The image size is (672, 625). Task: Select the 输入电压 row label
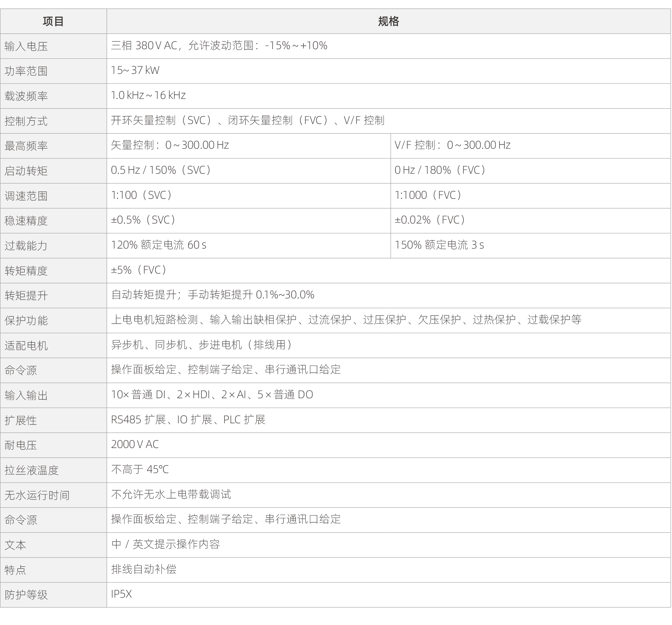[26, 46]
